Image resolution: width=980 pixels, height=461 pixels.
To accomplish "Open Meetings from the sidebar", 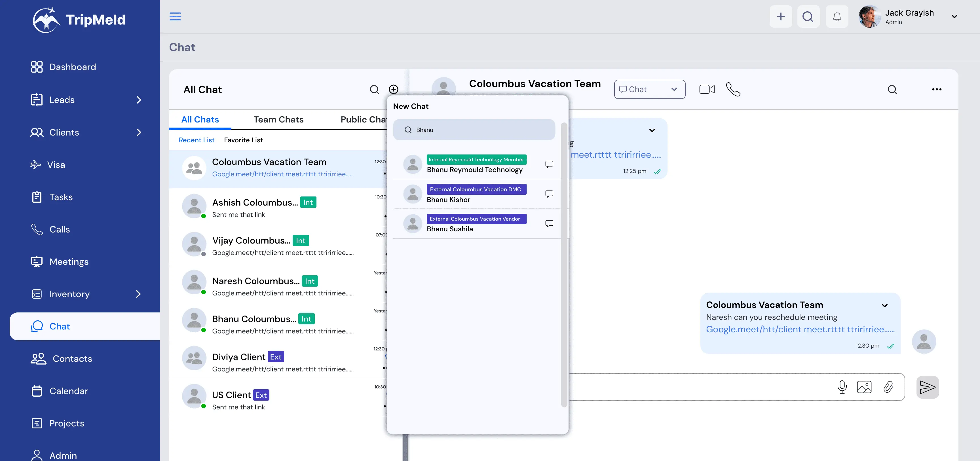I will 69,262.
